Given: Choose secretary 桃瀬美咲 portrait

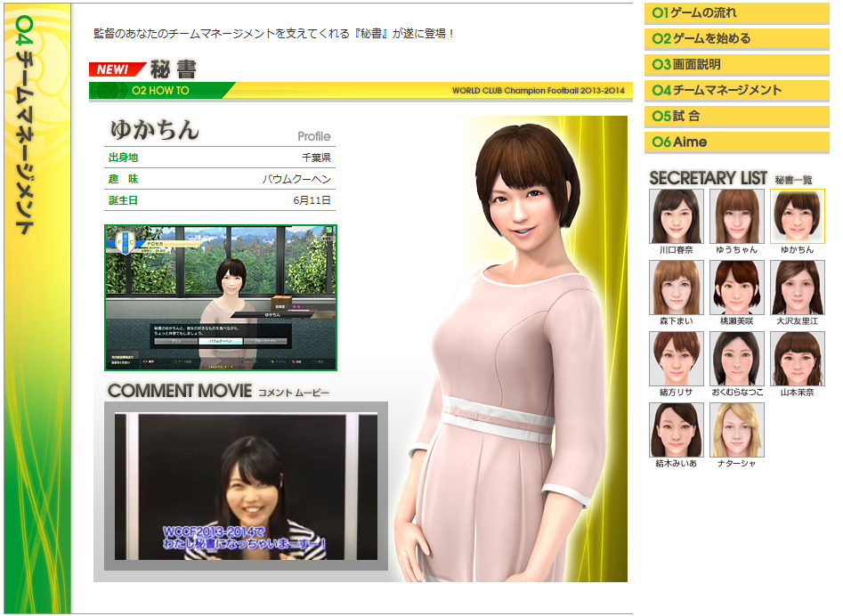Looking at the screenshot, I should pos(736,288).
